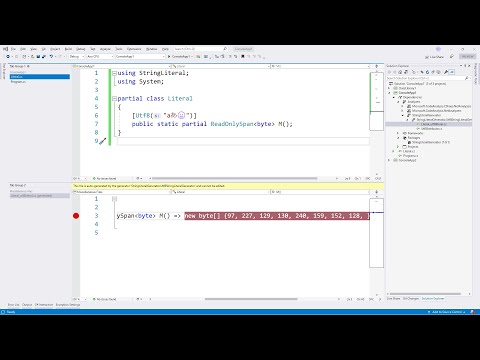Viewport: 480px width, 360px height.
Task: Click the upper editor No issues found indicator
Action: 104,179
